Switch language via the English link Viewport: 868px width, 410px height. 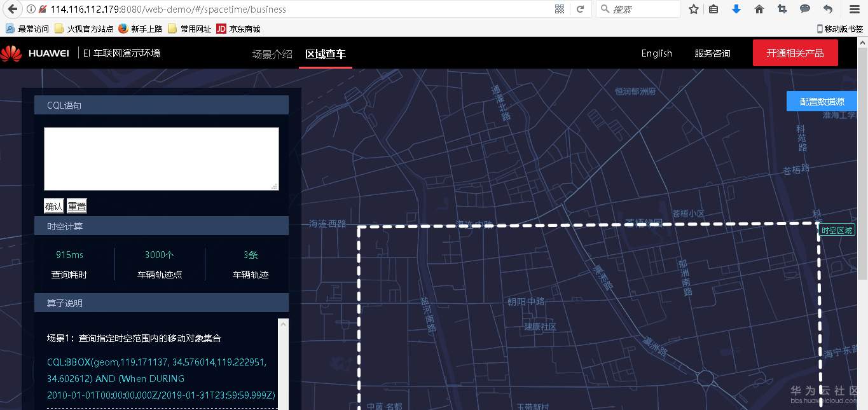(x=656, y=53)
